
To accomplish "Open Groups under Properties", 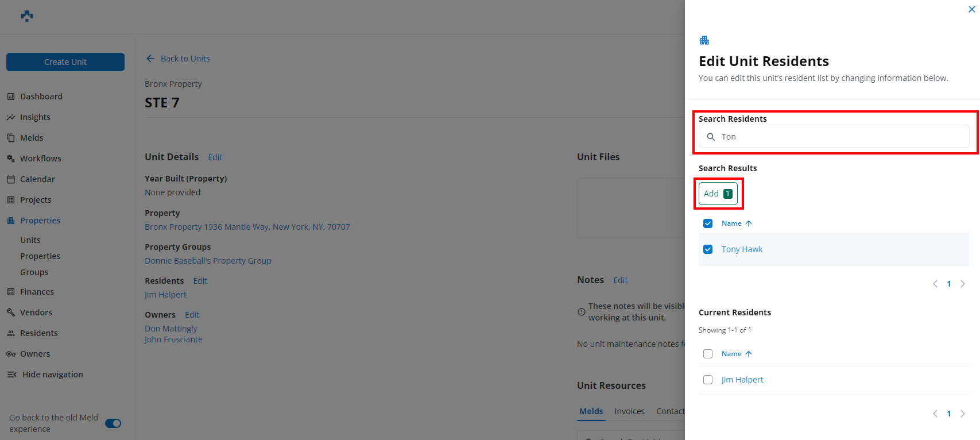I will click(x=34, y=272).
